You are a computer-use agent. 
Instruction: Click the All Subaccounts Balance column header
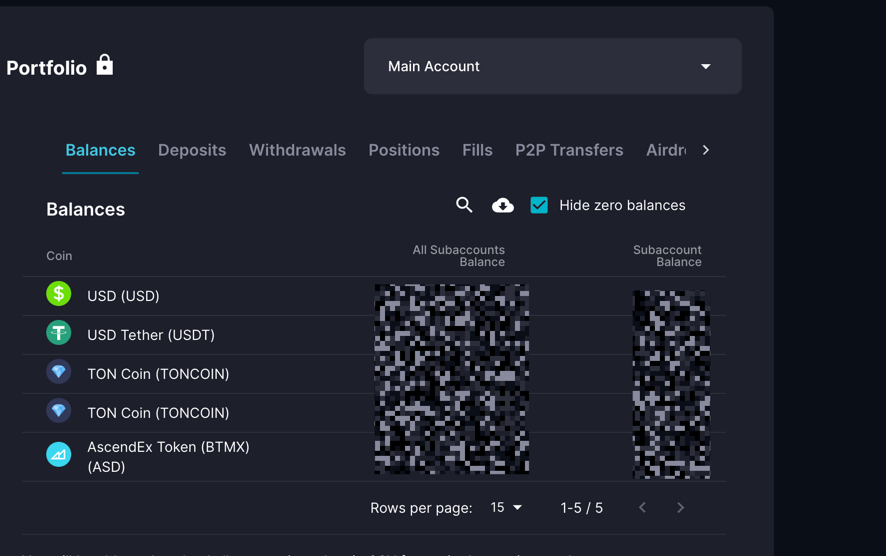pyautogui.click(x=459, y=256)
